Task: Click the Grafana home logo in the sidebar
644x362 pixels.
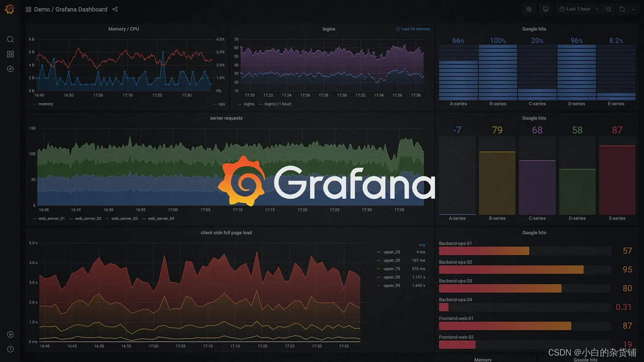Action: pos(10,9)
